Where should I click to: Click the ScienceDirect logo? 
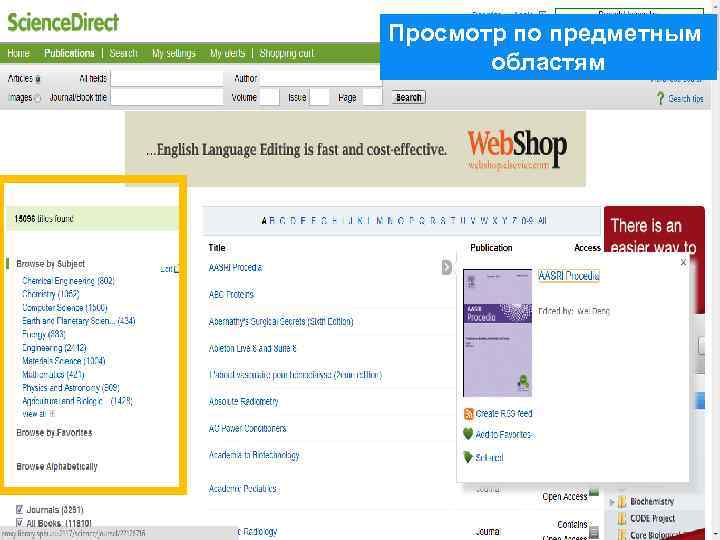[x=63, y=22]
